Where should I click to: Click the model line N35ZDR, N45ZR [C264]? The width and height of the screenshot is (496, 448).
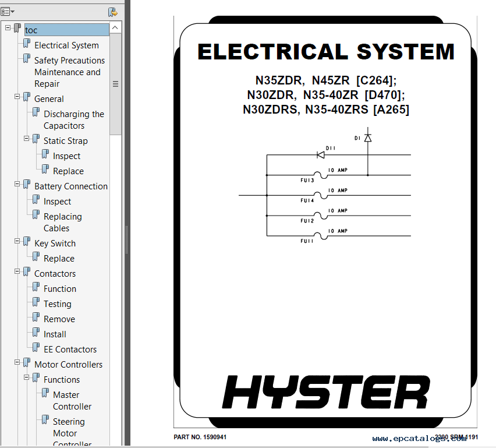tap(326, 80)
